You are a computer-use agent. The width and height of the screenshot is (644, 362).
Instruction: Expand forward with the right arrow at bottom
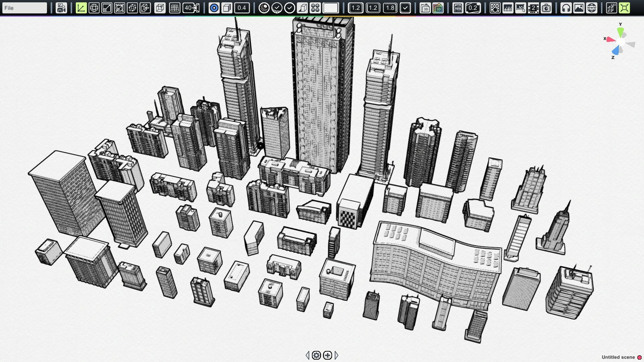coord(337,355)
